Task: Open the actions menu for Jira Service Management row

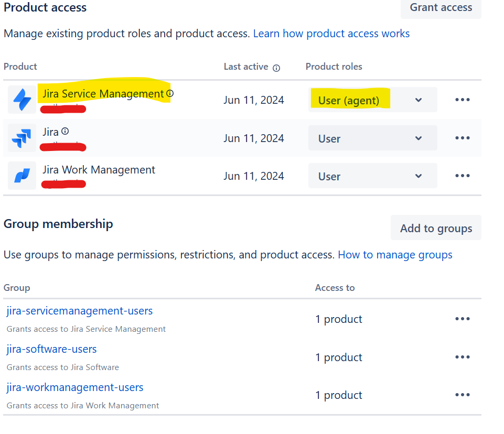Action: [462, 99]
